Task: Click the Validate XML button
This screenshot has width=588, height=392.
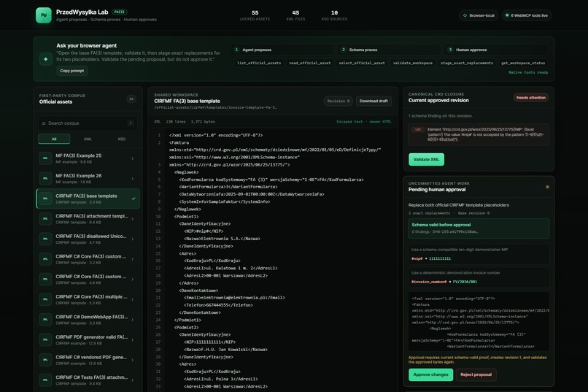Action: (x=426, y=159)
